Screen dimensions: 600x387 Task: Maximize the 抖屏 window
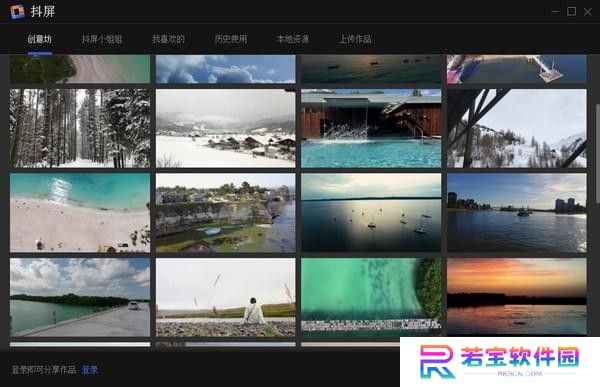pos(571,11)
